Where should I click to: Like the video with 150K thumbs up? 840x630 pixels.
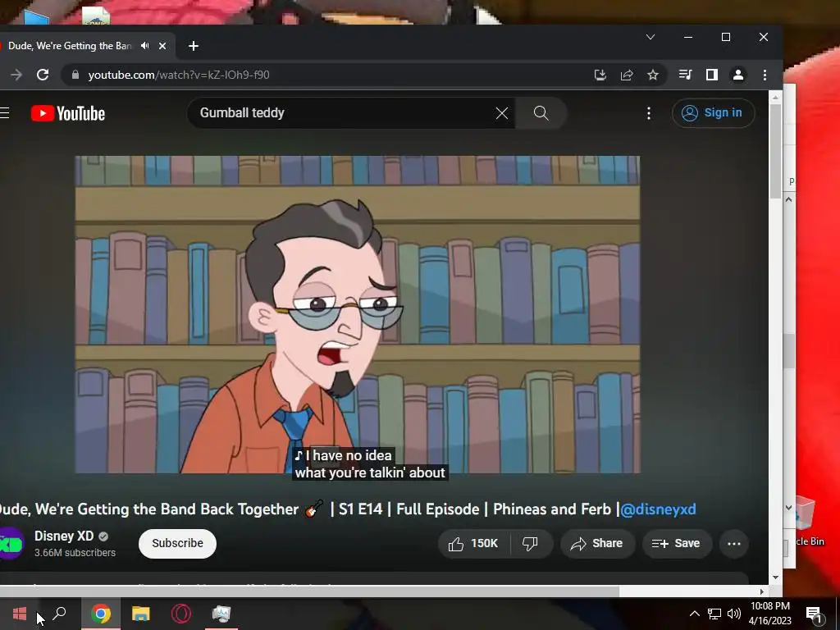pyautogui.click(x=473, y=544)
